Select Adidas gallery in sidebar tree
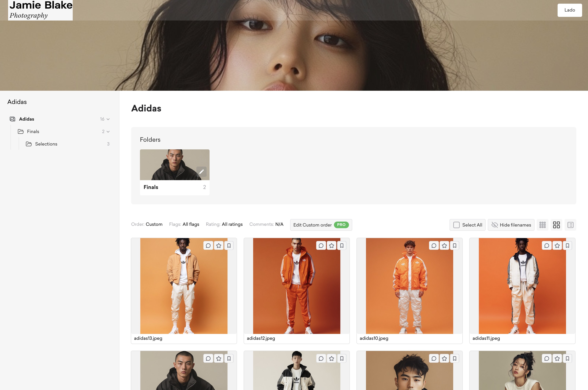Screen dimensions: 588x390 click(27, 119)
